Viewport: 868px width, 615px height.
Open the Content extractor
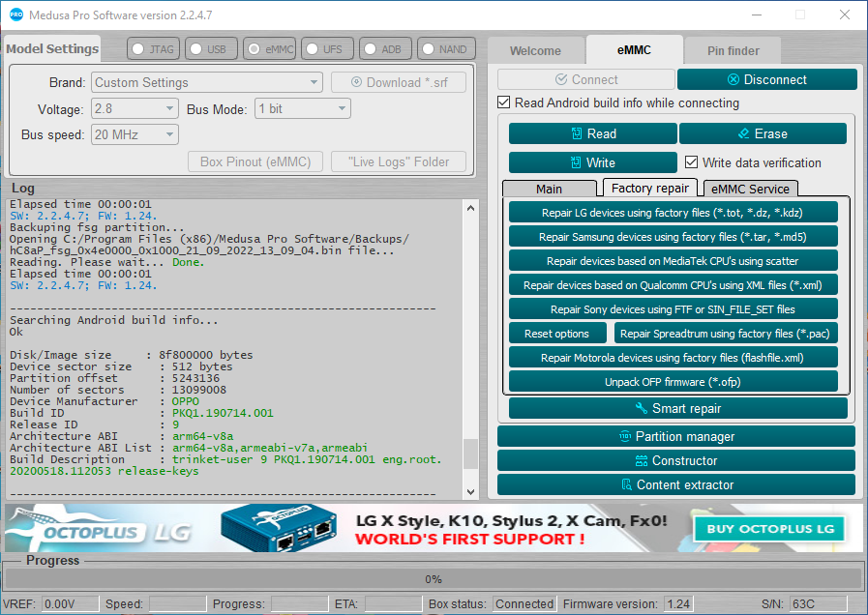click(x=675, y=485)
